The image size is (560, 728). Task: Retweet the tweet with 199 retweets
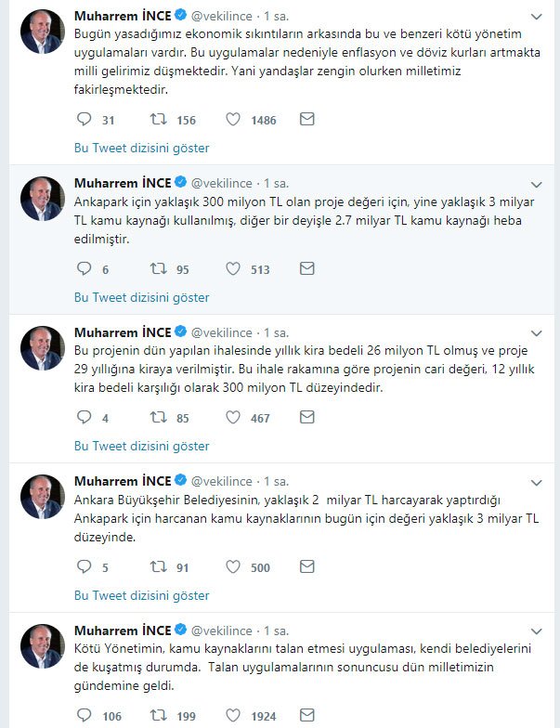(x=158, y=715)
